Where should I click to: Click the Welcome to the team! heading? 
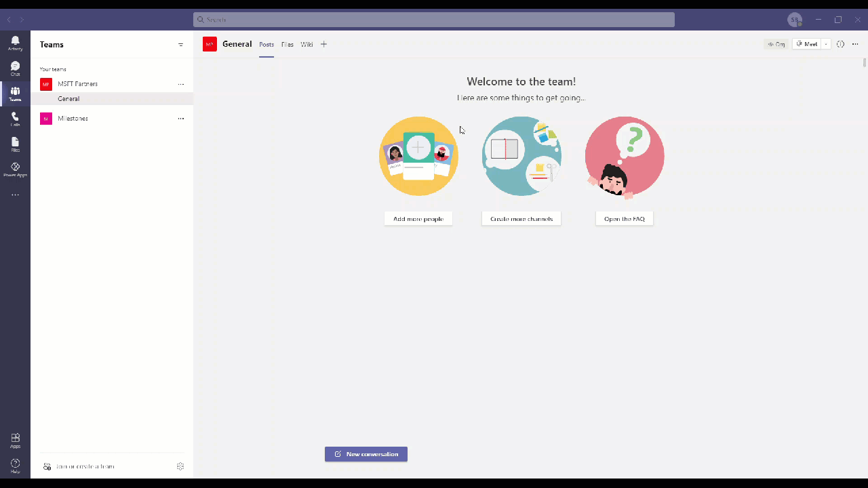click(x=521, y=81)
